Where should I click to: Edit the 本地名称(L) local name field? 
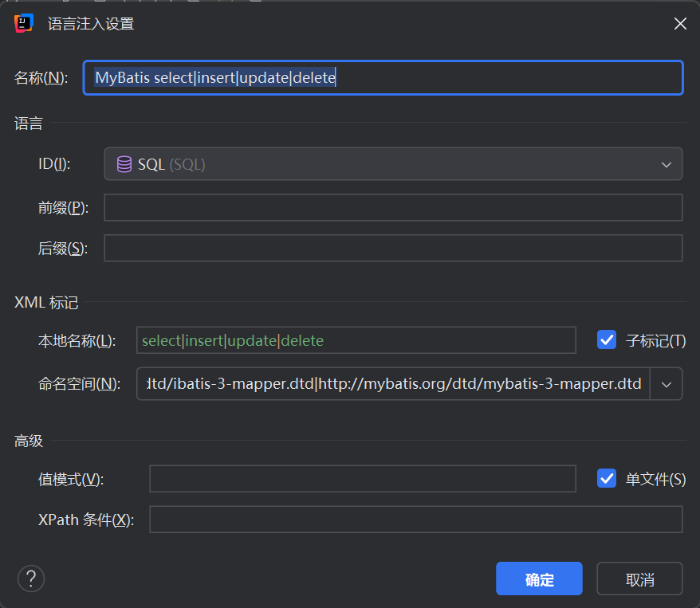356,340
